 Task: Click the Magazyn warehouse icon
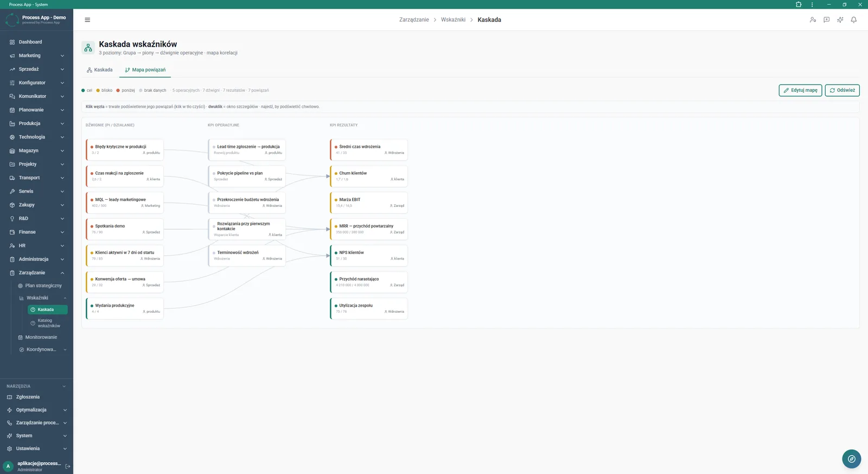12,150
